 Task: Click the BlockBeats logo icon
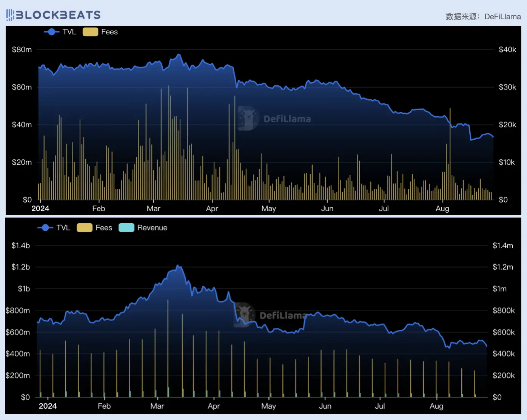[10, 15]
